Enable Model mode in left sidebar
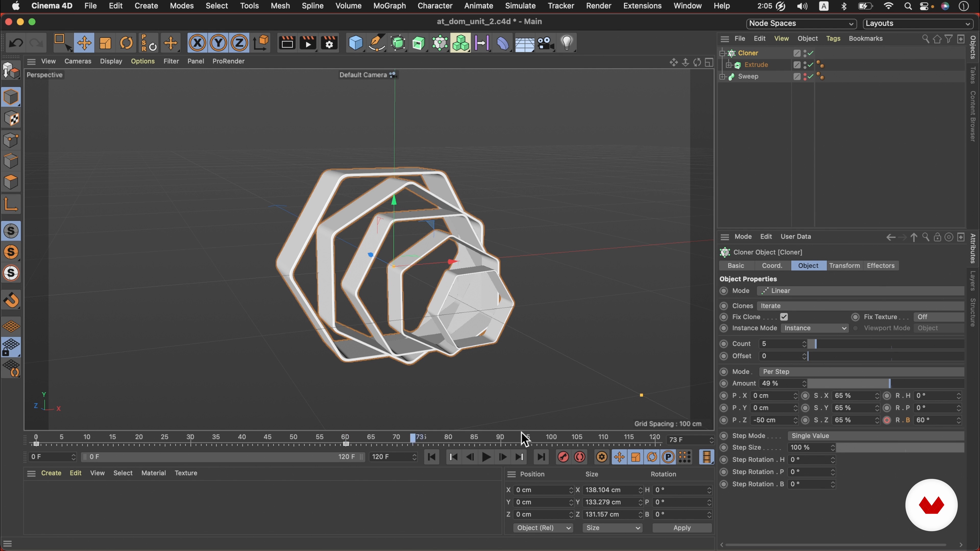The height and width of the screenshot is (551, 980). click(x=11, y=97)
